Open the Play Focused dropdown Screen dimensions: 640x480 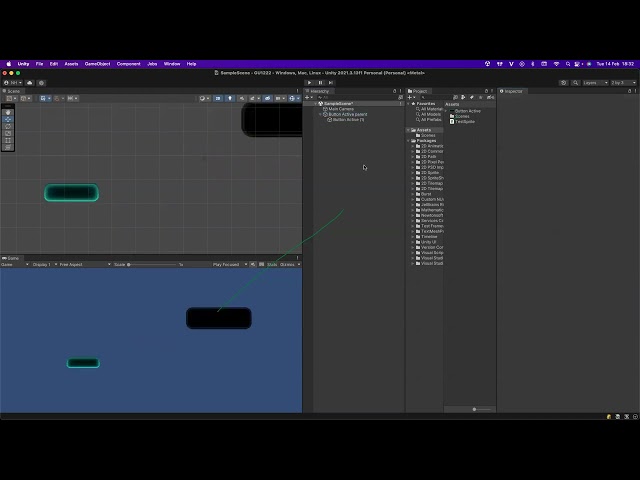click(230, 264)
